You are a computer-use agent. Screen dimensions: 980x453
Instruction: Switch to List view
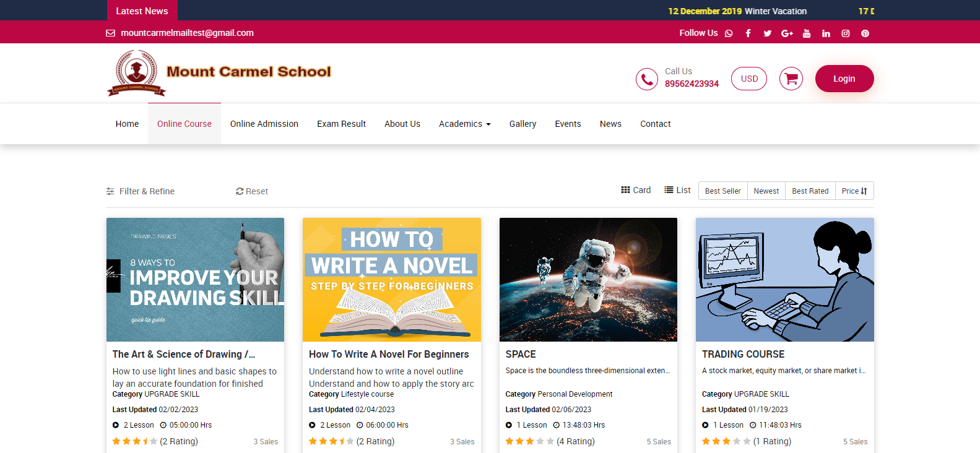677,190
